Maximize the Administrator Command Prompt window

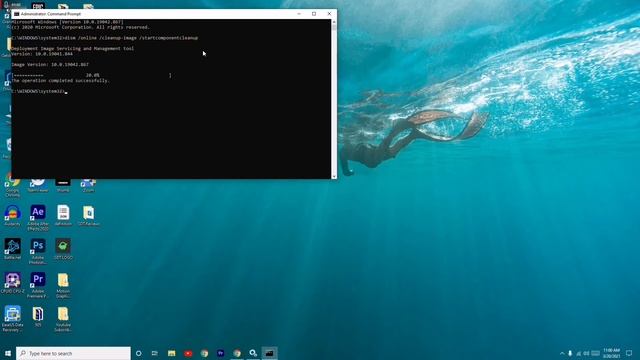point(314,14)
